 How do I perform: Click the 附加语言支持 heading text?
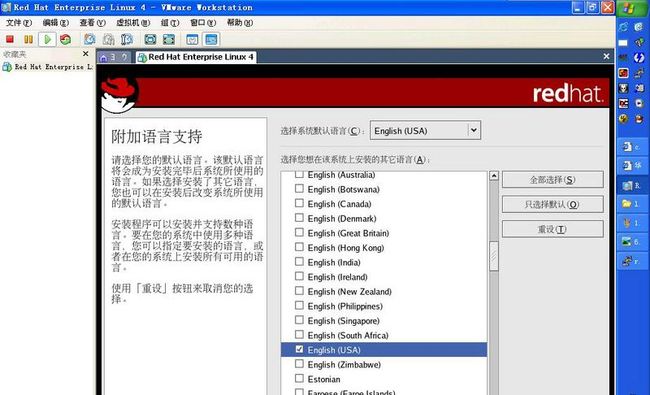click(x=157, y=136)
